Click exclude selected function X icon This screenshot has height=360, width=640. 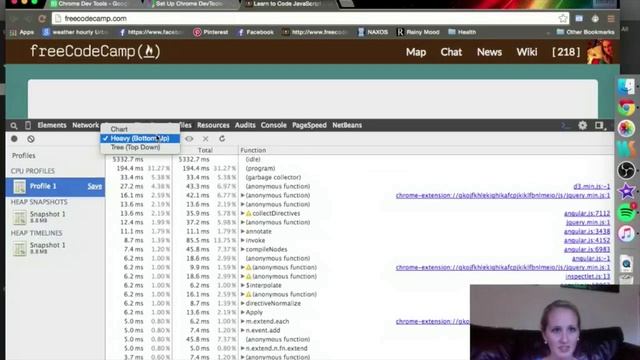(205, 139)
